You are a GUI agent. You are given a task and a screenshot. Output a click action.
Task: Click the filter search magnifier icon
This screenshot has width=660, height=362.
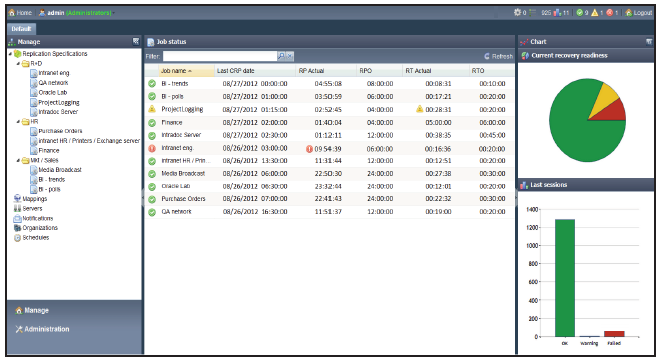(x=281, y=56)
